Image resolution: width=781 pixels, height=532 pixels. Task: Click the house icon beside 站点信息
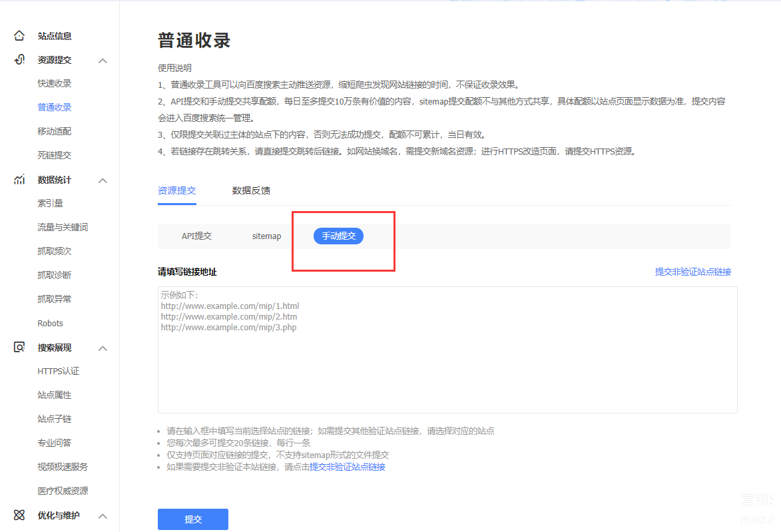[19, 36]
